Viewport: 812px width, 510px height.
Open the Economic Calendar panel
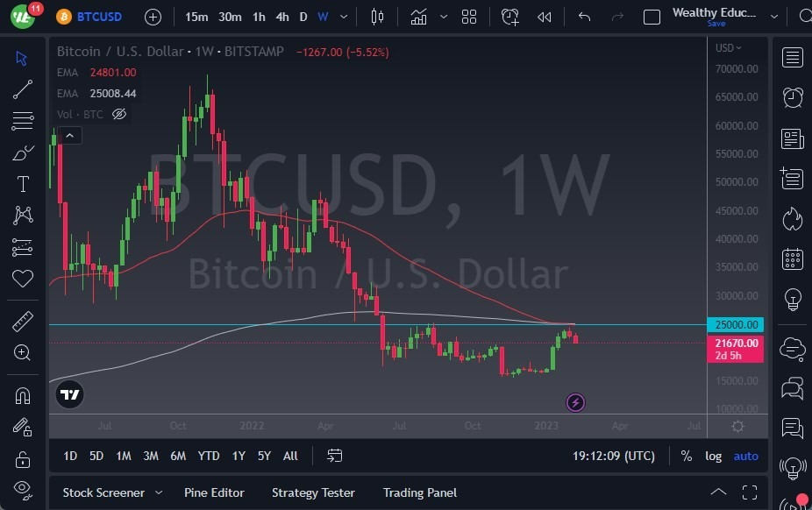792,259
